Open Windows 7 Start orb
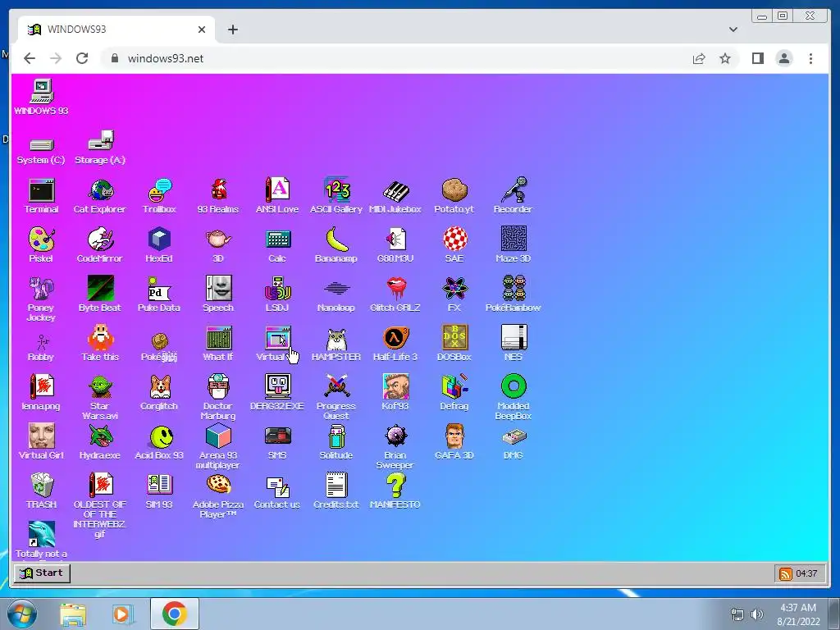 point(22,614)
